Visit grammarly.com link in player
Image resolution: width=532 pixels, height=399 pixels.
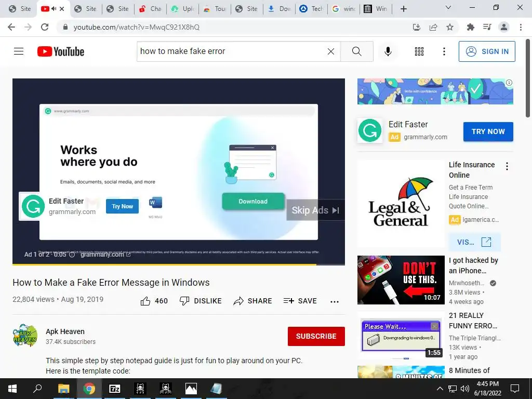click(x=105, y=255)
